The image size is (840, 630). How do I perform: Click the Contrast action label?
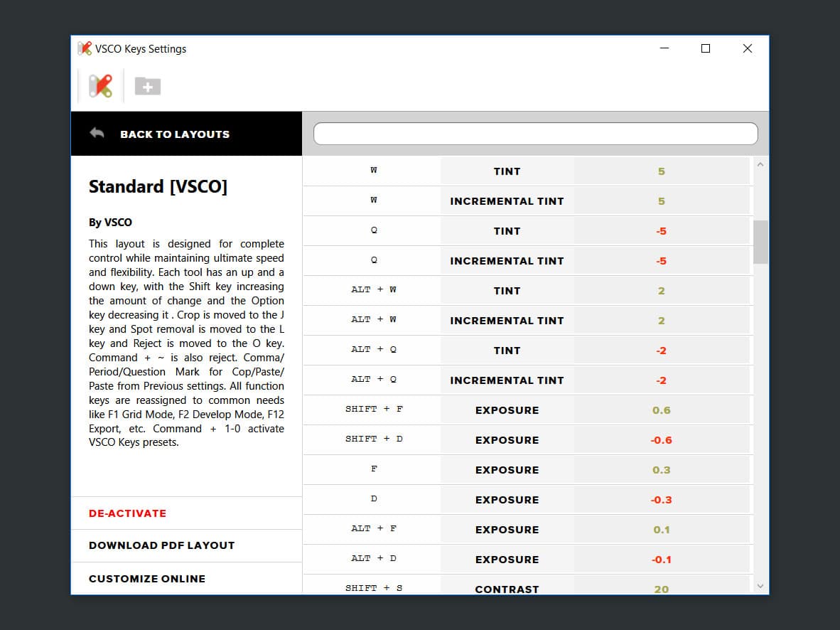[507, 589]
